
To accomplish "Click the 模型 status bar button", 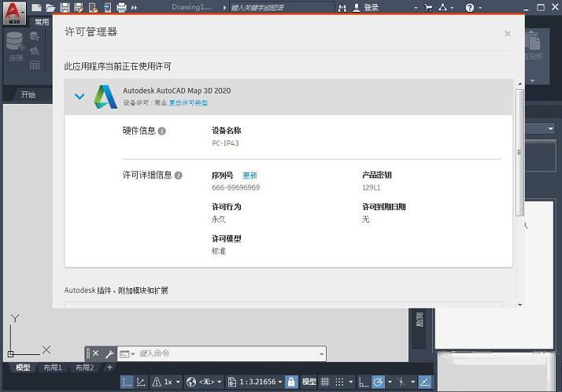I will [x=309, y=382].
